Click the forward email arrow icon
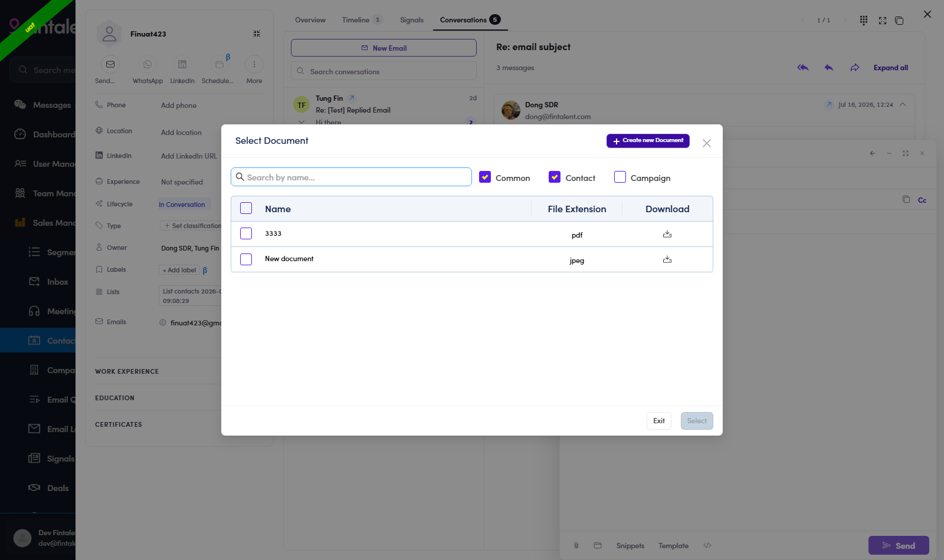The width and height of the screenshot is (944, 560). [855, 68]
